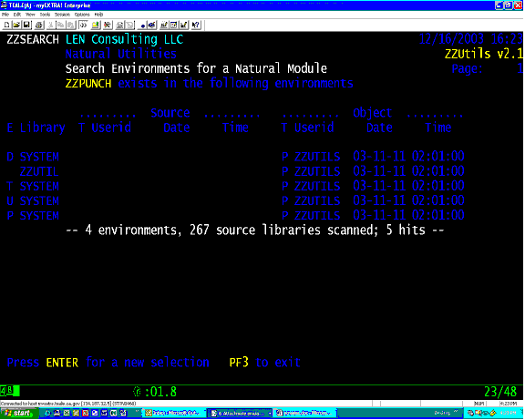Click the New session toolbar icon
Image resolution: width=525 pixels, height=420 pixels.
pyautogui.click(x=6, y=26)
